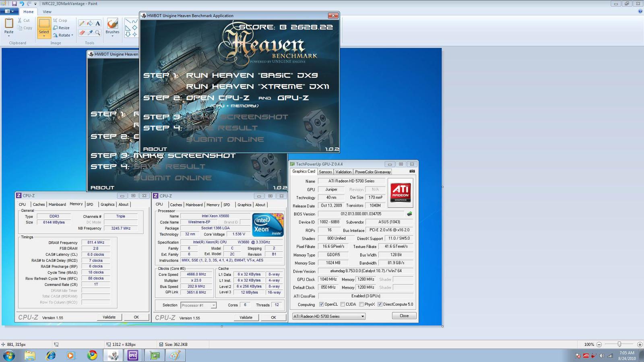Select the Magnifier tool
The width and height of the screenshot is (644, 362).
[x=97, y=33]
